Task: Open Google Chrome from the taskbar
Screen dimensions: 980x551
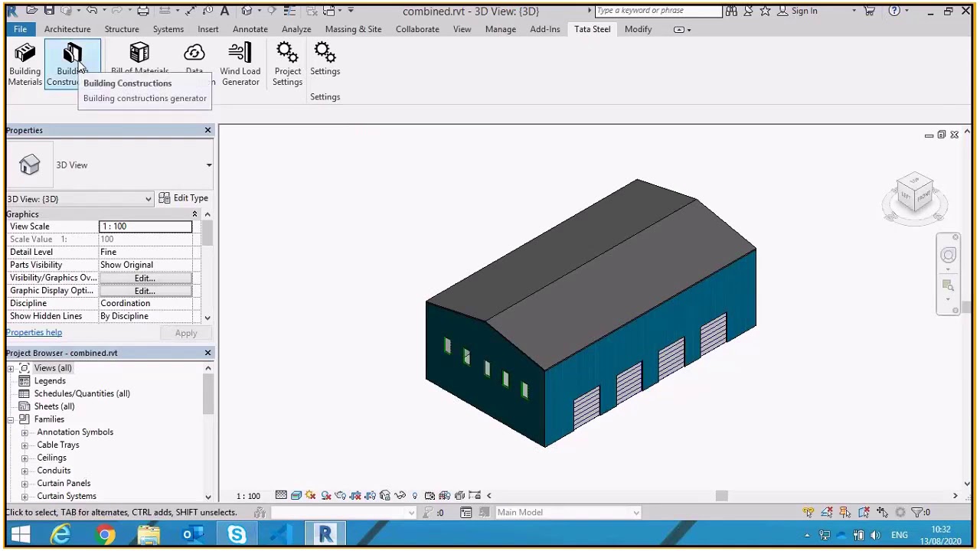Action: click(x=105, y=534)
